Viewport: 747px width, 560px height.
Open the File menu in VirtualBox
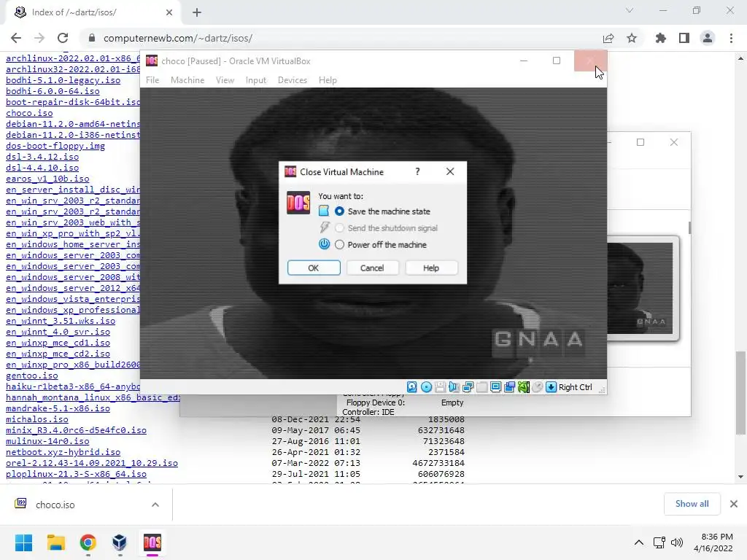coord(152,80)
